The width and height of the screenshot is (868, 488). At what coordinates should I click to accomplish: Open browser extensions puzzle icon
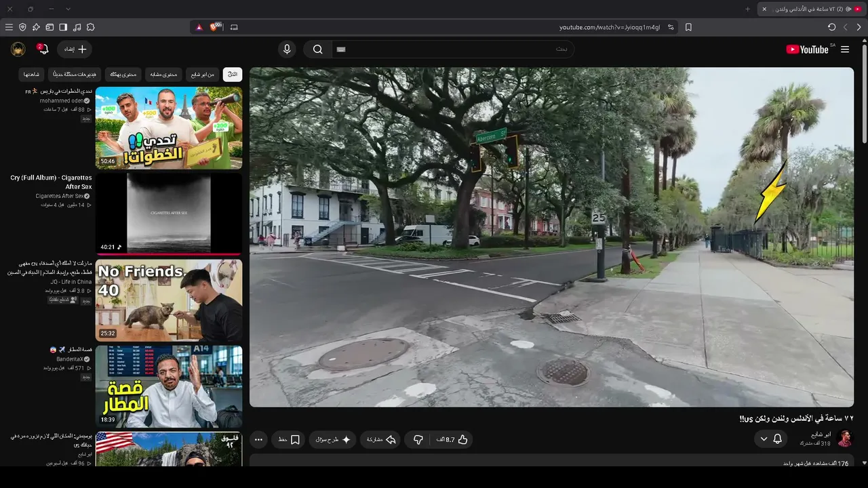(90, 27)
